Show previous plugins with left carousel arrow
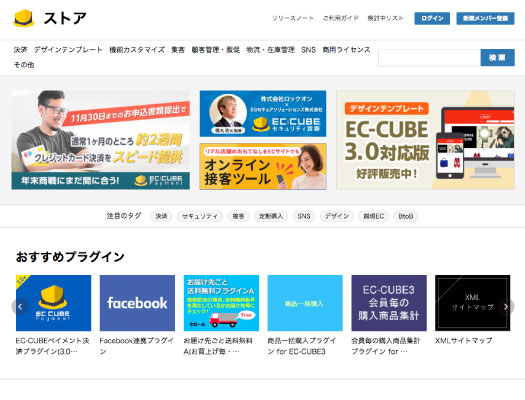Viewport: 525px width, 400px height. click(20, 307)
